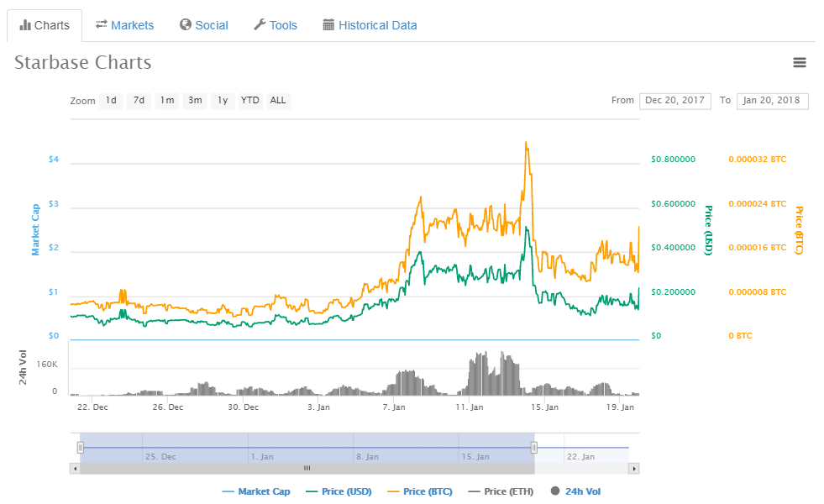Click the navigator scrollbar right arrow
824x504 pixels.
634,468
